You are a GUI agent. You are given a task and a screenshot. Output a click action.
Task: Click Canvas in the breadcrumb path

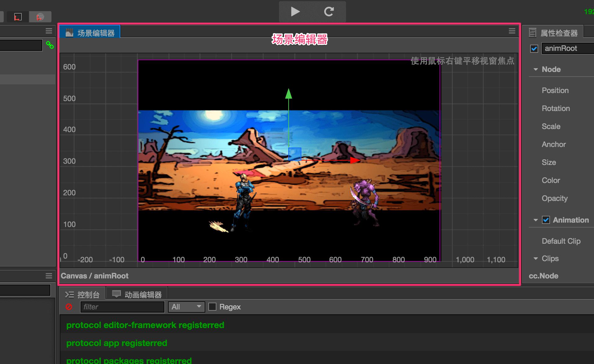pos(74,276)
